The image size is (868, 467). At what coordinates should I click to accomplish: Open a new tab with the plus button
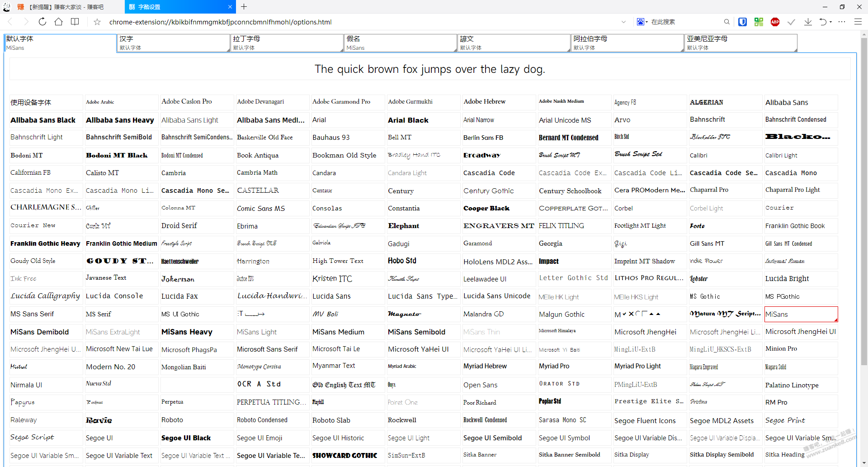(x=244, y=7)
